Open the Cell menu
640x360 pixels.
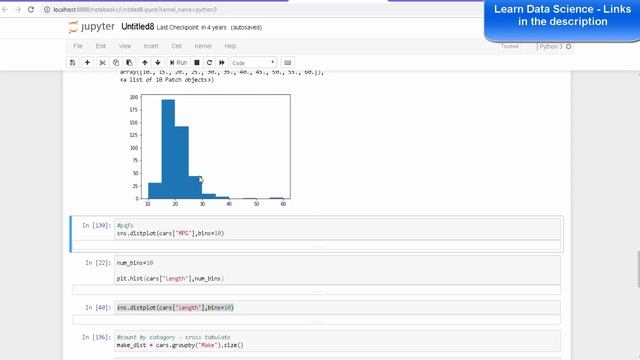176,46
